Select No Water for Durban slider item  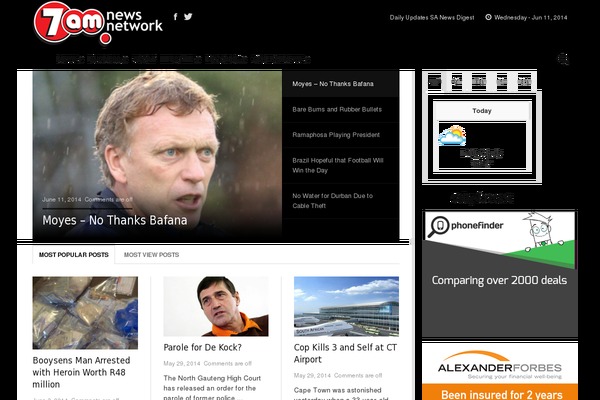(340, 201)
